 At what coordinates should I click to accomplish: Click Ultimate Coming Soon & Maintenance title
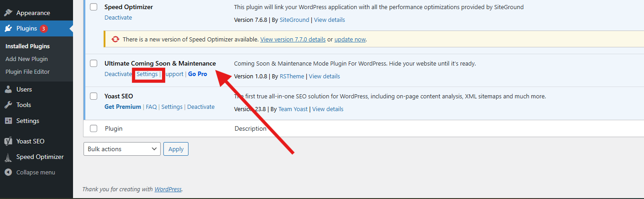click(x=160, y=63)
